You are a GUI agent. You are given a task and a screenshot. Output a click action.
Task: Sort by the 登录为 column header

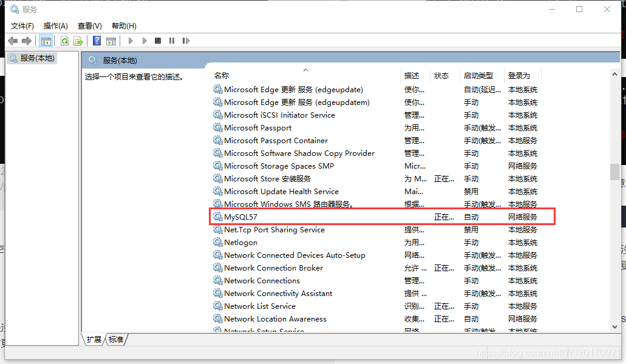pyautogui.click(x=519, y=75)
